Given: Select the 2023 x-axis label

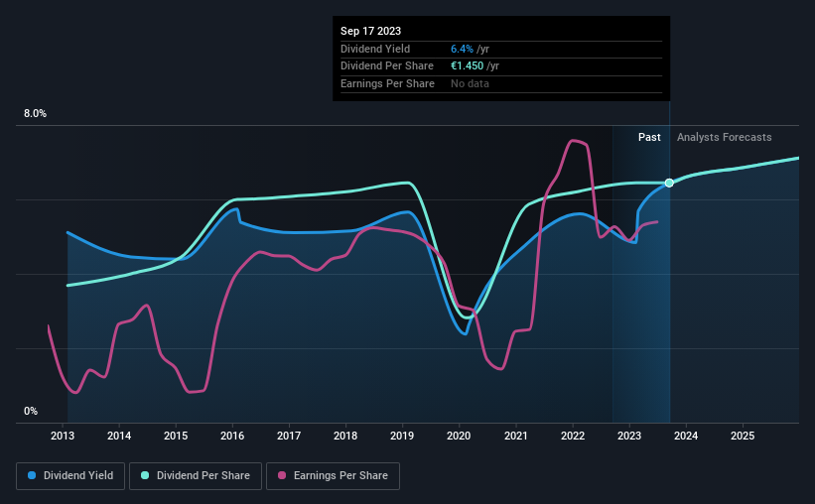Looking at the screenshot, I should (629, 436).
